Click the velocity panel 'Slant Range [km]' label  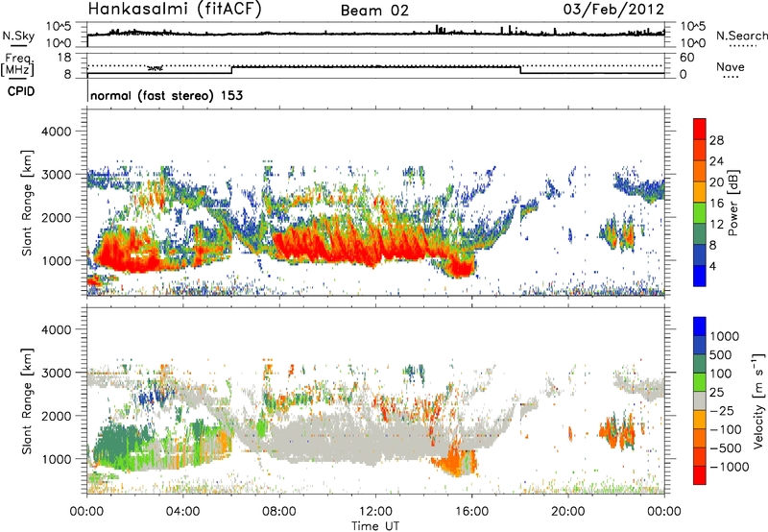[27, 400]
